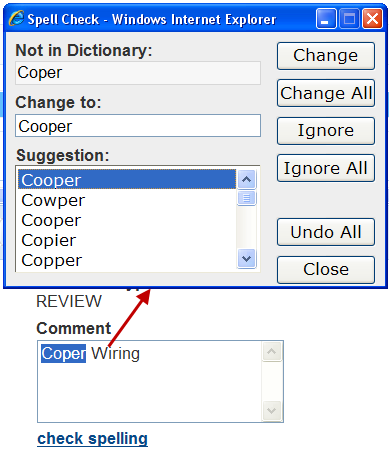389x451 pixels.
Task: Close the Spell Check window with X
Action: coord(372,19)
